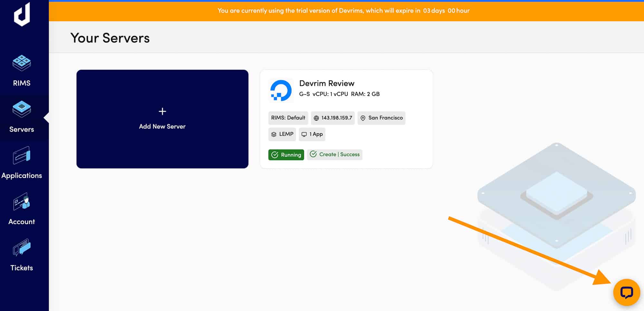Click the Create | Success status label
The height and width of the screenshot is (311, 644).
point(335,155)
